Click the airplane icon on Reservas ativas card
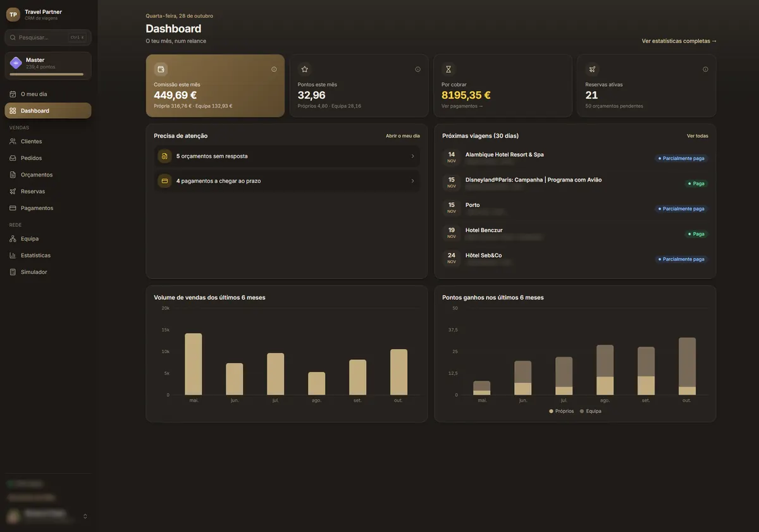759x532 pixels. tap(592, 69)
